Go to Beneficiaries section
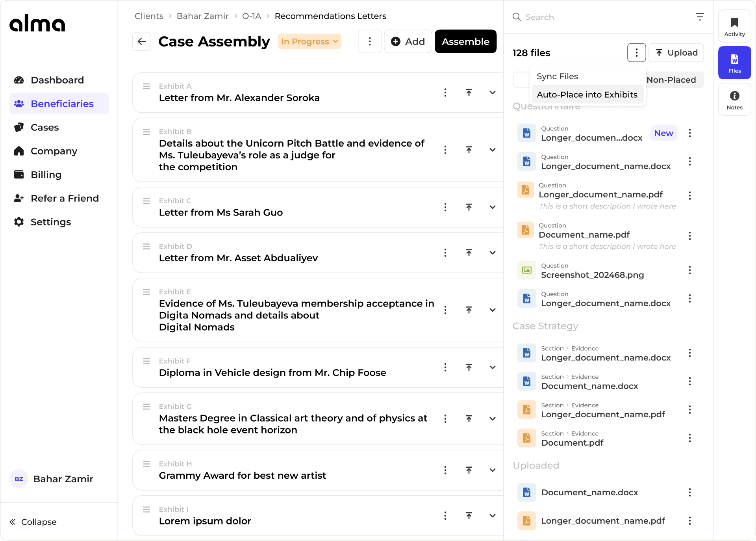756x541 pixels. point(59,104)
